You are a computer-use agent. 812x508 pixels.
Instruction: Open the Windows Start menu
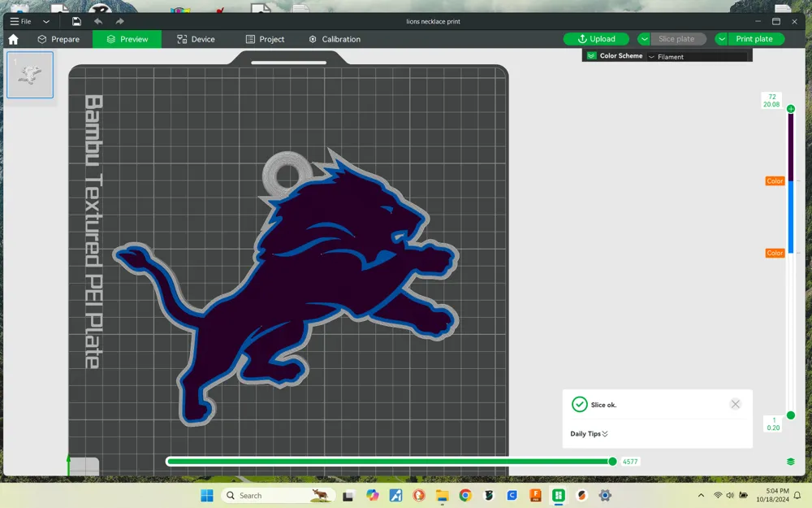coord(207,496)
